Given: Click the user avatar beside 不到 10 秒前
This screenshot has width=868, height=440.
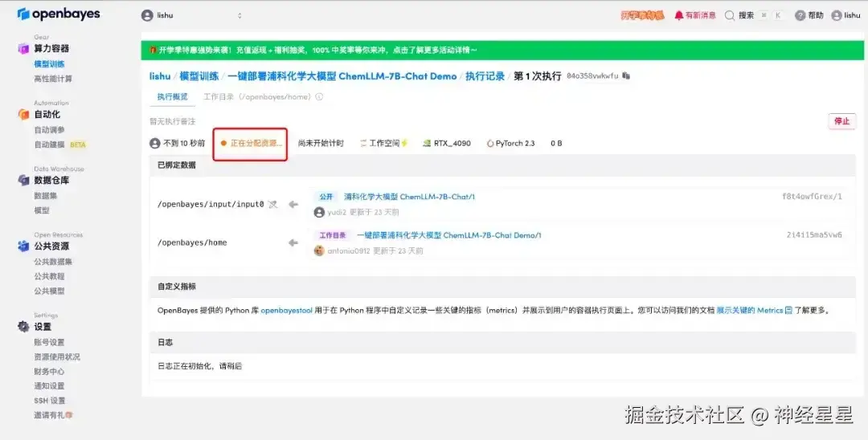Looking at the screenshot, I should point(155,143).
